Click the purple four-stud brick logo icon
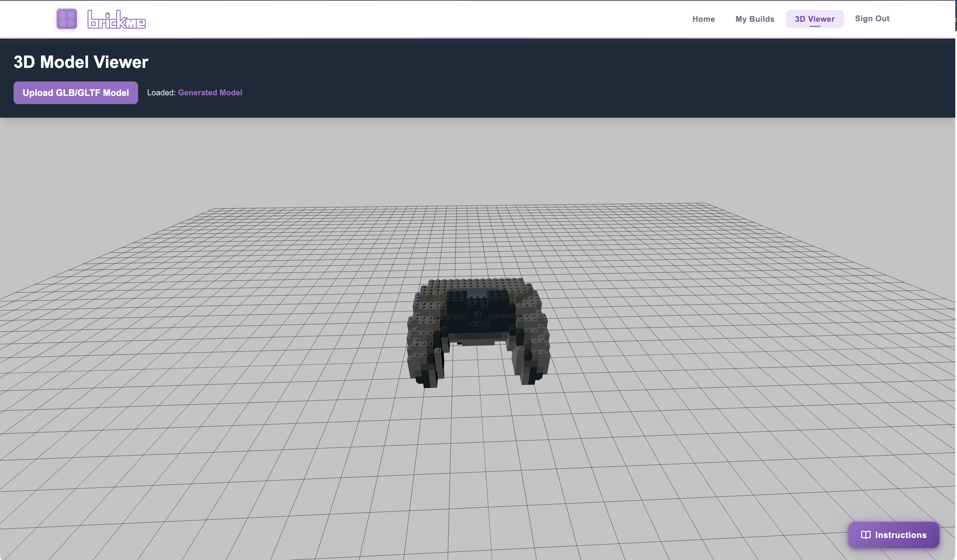 point(66,19)
